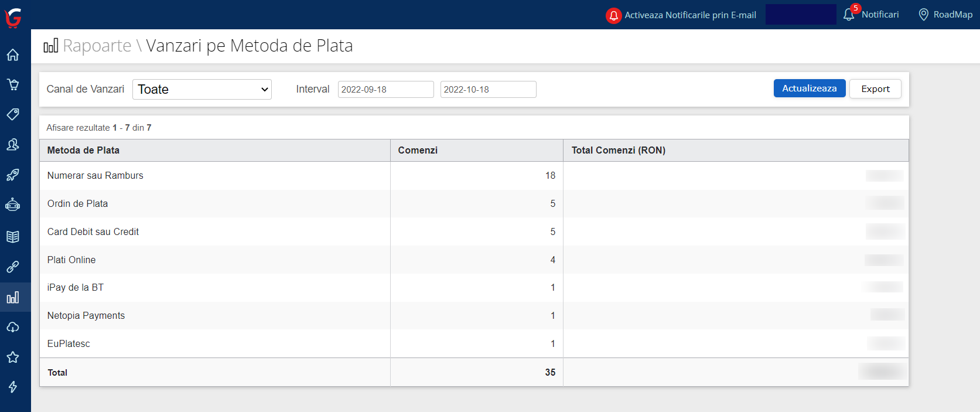
Task: Open the shopping cart orders icon
Action: coord(13,84)
